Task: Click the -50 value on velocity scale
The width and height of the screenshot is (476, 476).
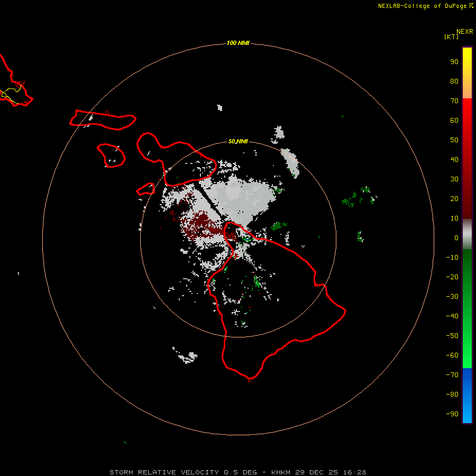Action: [x=452, y=336]
